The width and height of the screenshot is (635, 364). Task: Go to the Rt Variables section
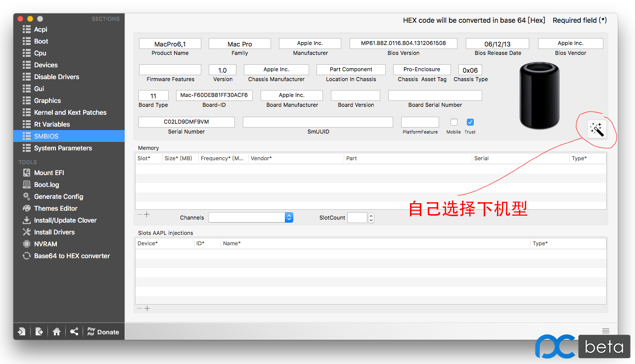click(x=51, y=124)
